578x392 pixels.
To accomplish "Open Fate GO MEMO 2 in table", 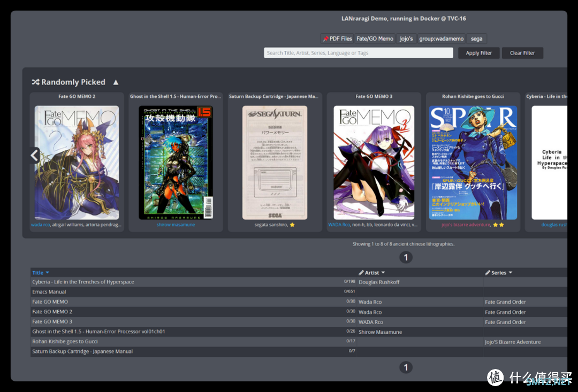I will pyautogui.click(x=52, y=312).
